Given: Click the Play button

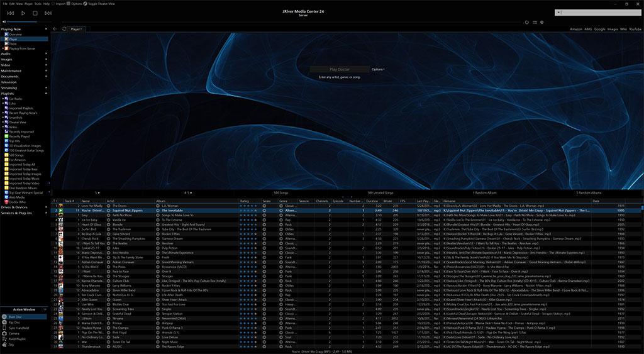Looking at the screenshot, I should [23, 13].
